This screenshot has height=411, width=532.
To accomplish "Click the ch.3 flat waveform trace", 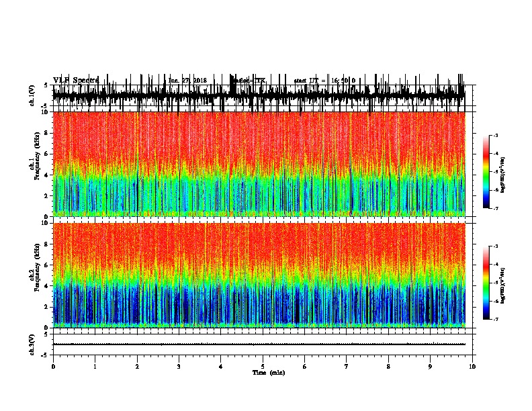I will [x=259, y=345].
